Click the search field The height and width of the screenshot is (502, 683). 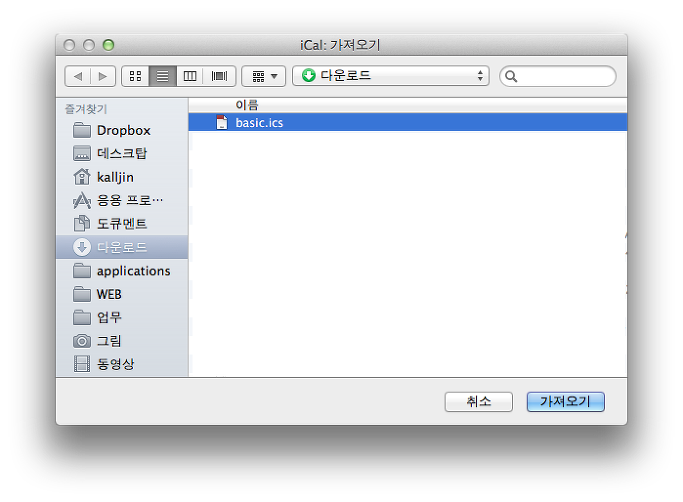tap(558, 76)
